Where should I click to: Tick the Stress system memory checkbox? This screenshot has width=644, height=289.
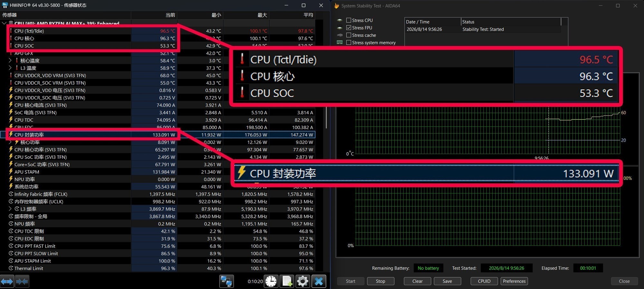(349, 42)
